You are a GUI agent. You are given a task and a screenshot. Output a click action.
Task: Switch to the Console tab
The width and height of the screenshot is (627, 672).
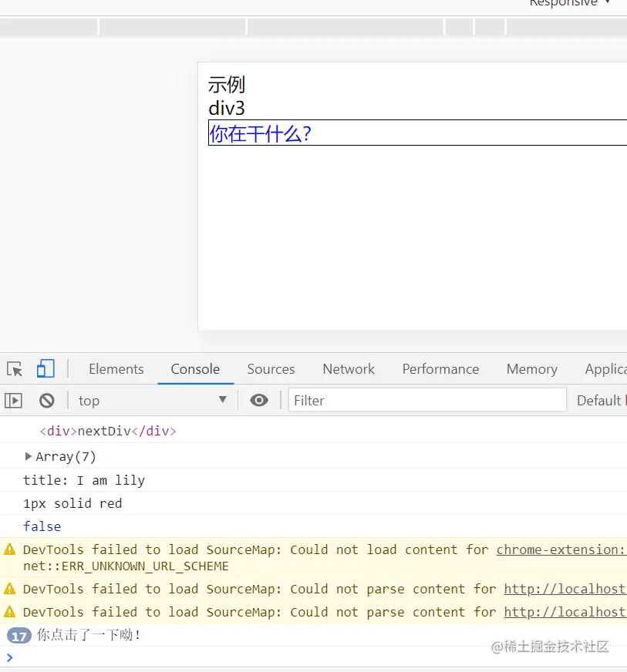(195, 369)
